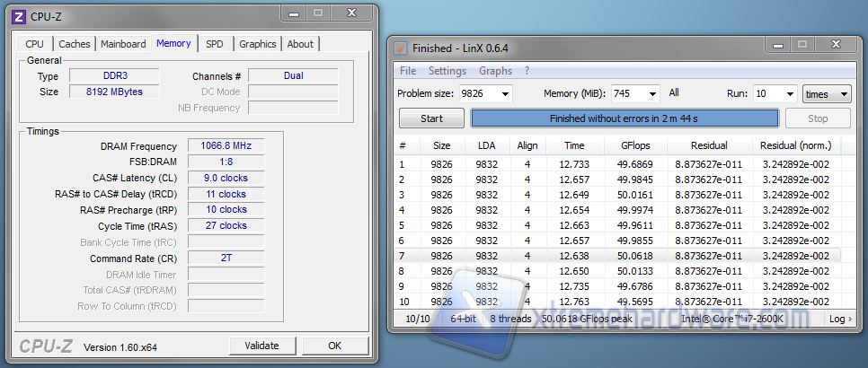Open the SPD tab
868x368 pixels.
point(215,44)
